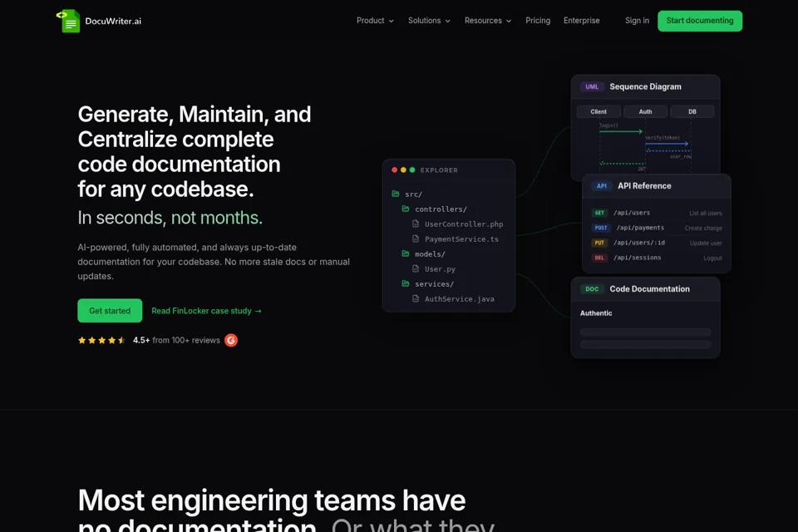Click the red dot in Explorer window
Viewport: 798px width, 532px height.
click(394, 170)
